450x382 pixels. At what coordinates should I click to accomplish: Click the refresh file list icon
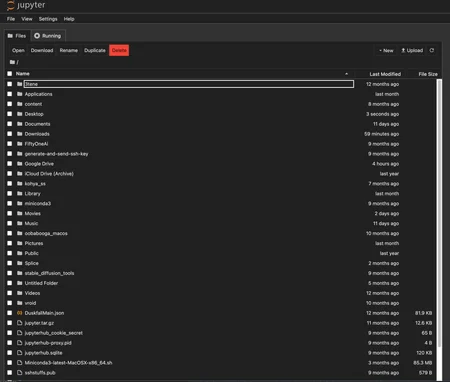[432, 50]
